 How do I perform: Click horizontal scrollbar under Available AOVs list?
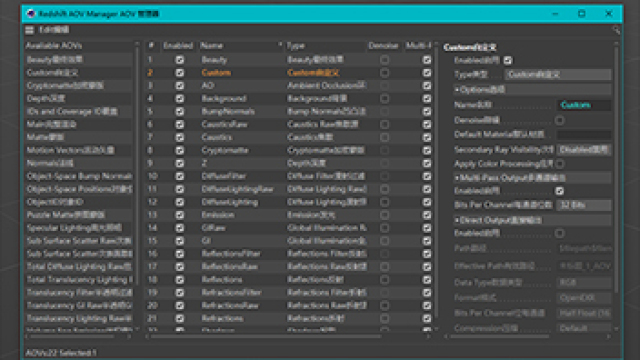(73, 337)
